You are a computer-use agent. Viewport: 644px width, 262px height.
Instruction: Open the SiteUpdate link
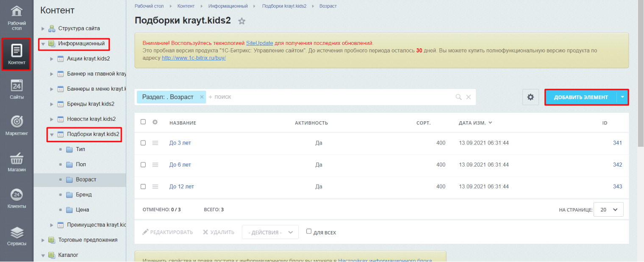pyautogui.click(x=260, y=43)
